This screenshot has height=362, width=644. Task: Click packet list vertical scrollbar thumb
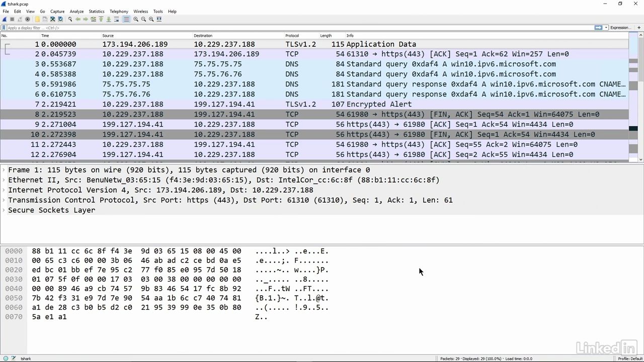tap(641, 60)
